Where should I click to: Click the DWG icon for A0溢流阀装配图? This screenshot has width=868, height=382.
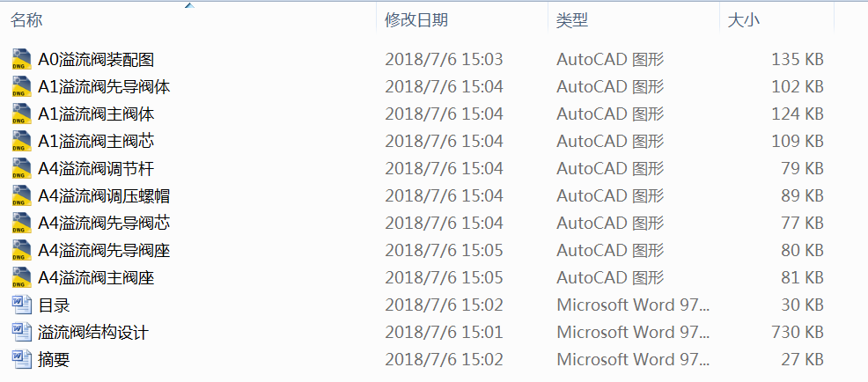(22, 59)
